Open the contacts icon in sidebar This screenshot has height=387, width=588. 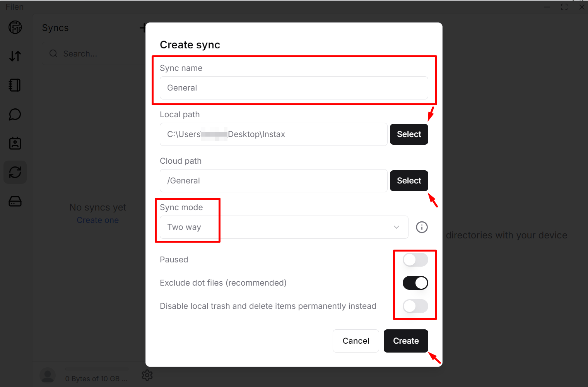15,143
